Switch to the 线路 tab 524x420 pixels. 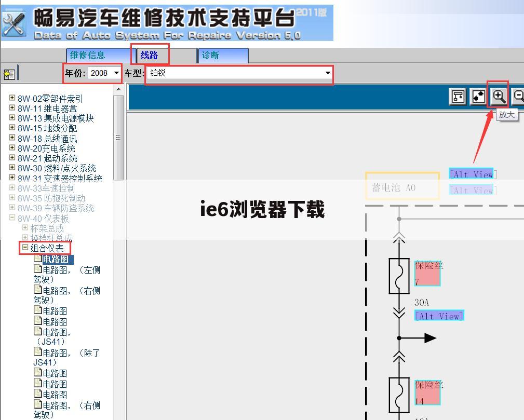[166, 55]
